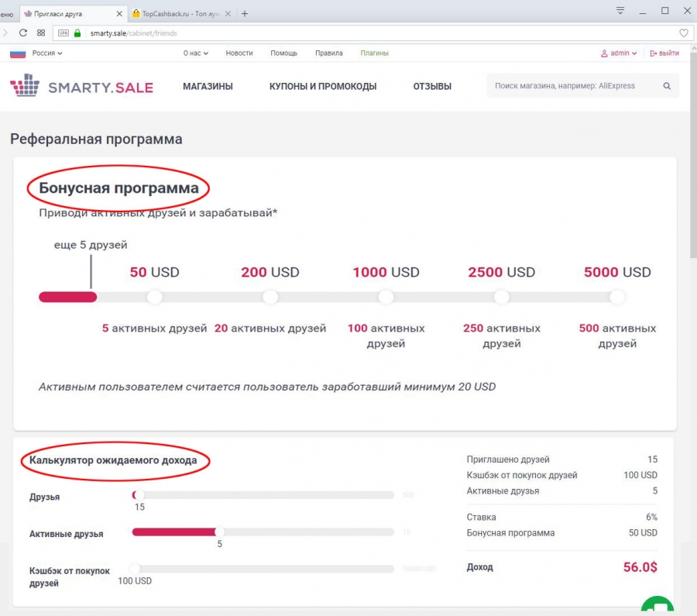Go to КУПОНЫ И ПРОМОКОДЫ section
Image resolution: width=697 pixels, height=616 pixels.
(323, 87)
